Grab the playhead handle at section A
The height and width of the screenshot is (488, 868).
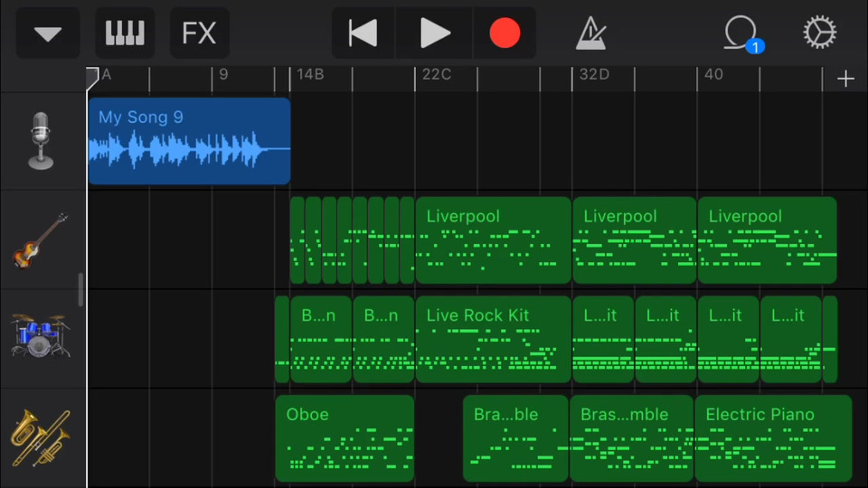click(92, 79)
